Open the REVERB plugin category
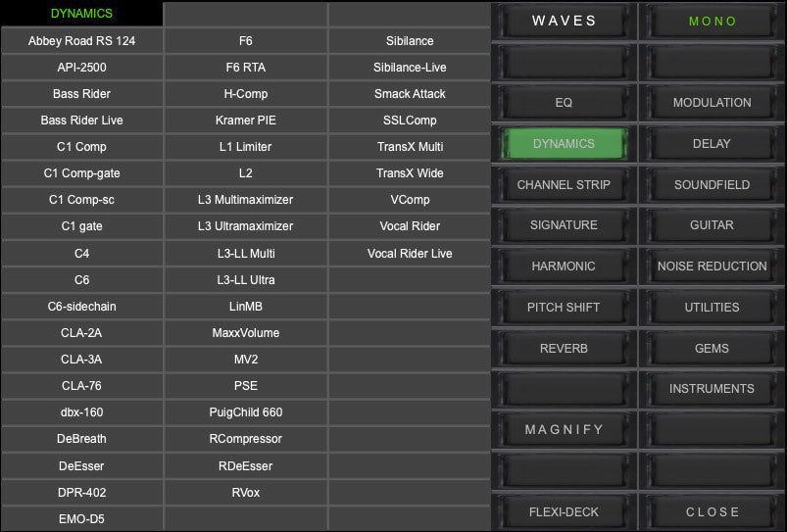787x532 pixels. point(564,349)
